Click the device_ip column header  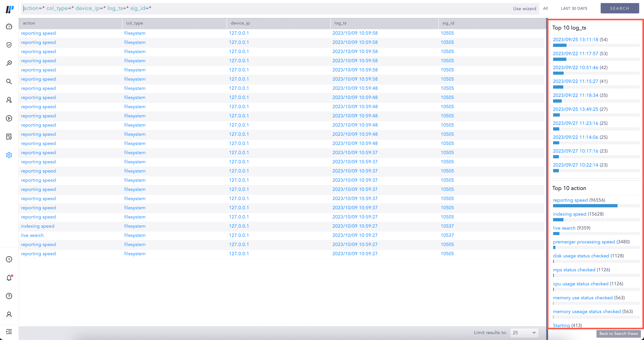click(x=240, y=23)
